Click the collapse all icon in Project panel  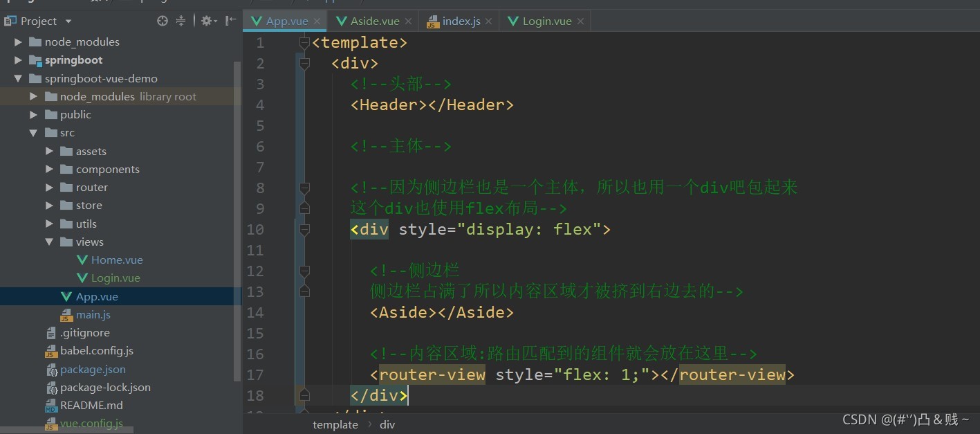(x=181, y=21)
